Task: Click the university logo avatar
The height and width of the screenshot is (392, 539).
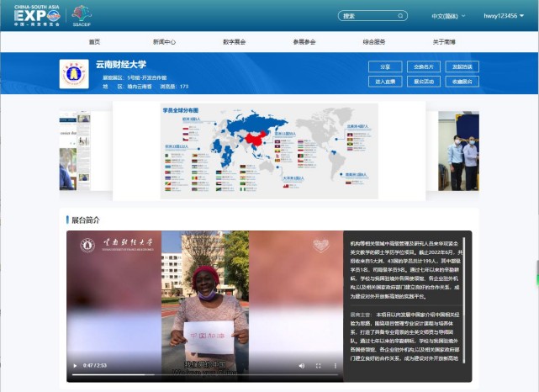Action: (x=74, y=74)
